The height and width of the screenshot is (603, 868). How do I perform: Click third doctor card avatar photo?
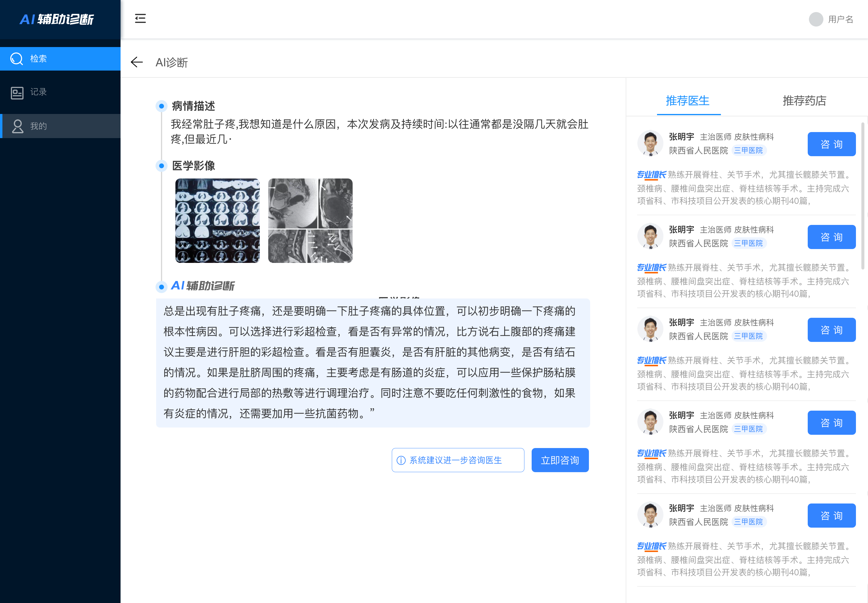point(650,329)
